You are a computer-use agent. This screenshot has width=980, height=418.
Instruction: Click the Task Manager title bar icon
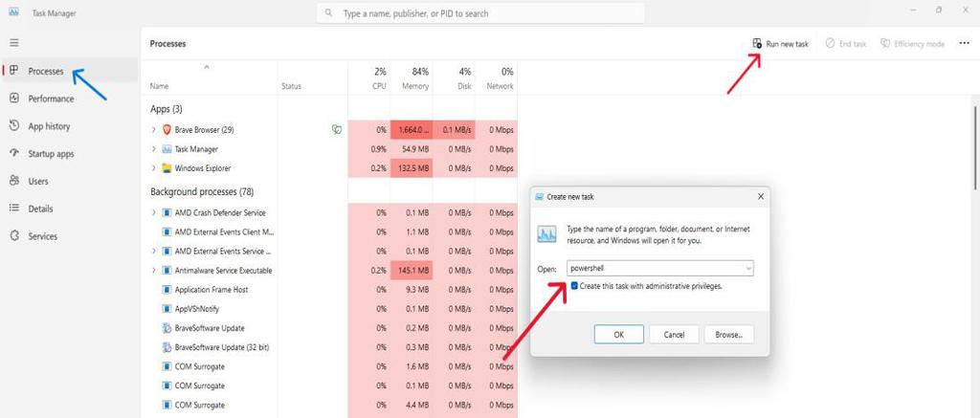[x=13, y=12]
